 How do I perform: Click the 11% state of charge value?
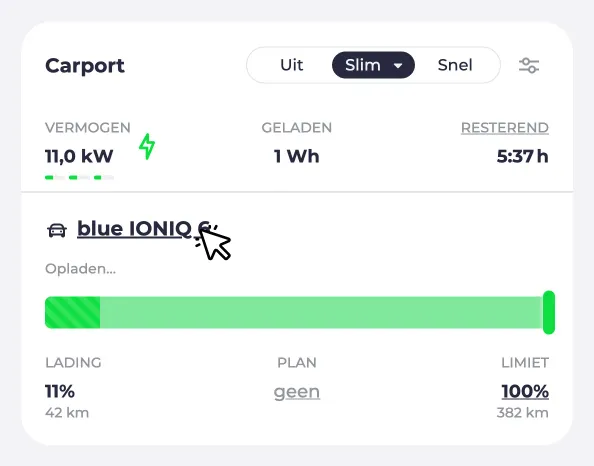click(x=60, y=391)
